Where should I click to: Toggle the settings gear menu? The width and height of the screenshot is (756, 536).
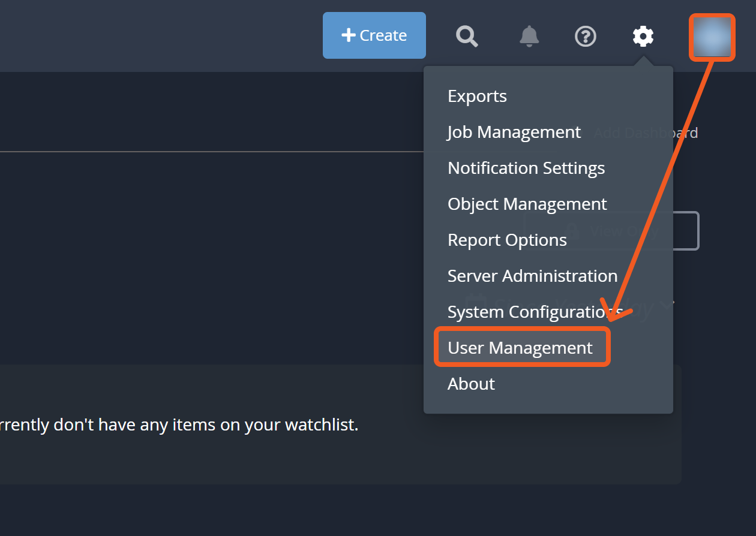point(643,37)
